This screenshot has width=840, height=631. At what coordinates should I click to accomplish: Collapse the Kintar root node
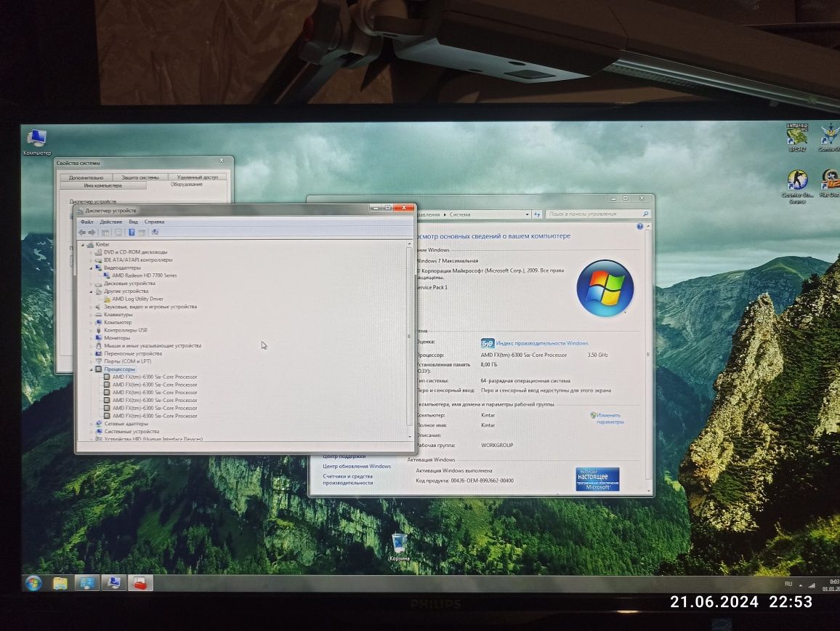83,244
